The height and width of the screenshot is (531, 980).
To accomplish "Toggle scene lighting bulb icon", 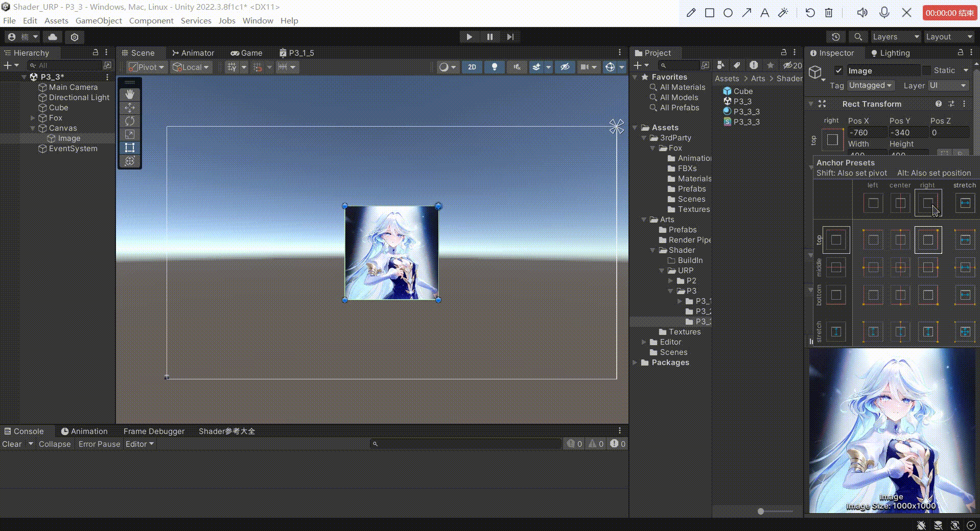I will 494,67.
